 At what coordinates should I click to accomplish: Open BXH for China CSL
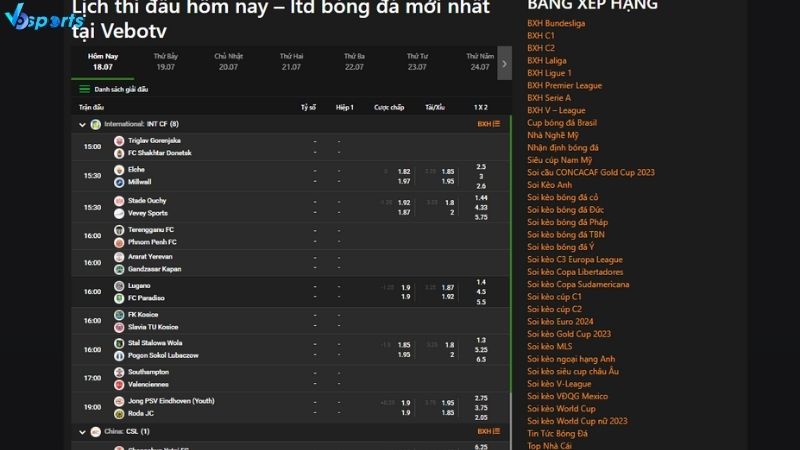488,432
